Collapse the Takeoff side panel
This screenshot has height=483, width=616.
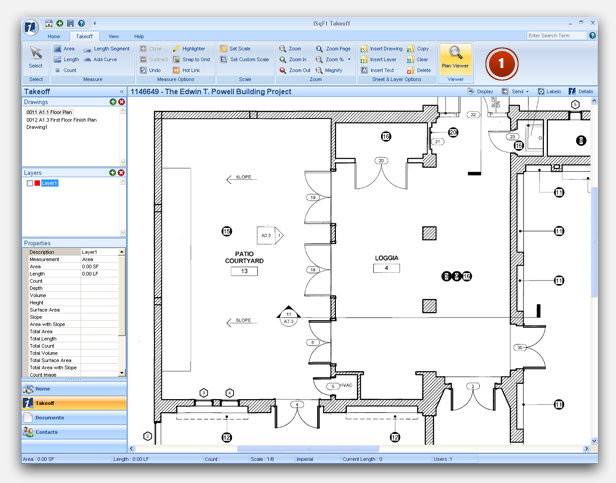click(122, 92)
